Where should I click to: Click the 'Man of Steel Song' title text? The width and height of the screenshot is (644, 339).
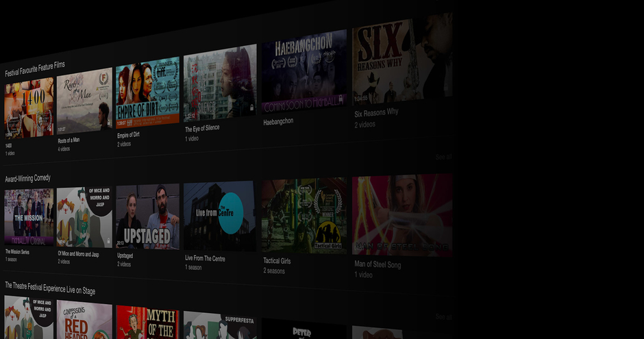pyautogui.click(x=377, y=264)
